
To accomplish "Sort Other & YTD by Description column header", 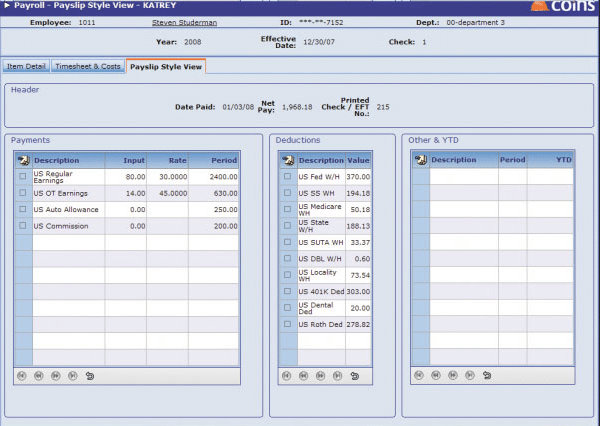I will point(464,160).
